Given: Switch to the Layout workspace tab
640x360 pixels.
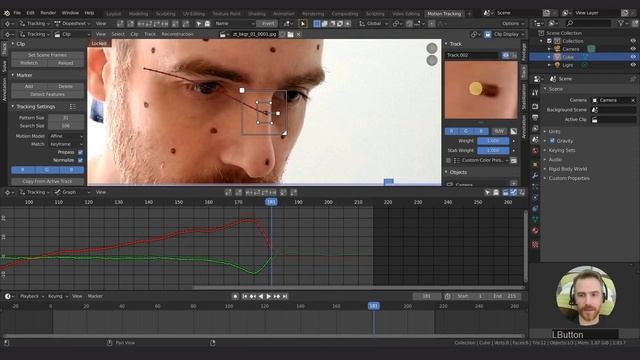Looking at the screenshot, I should [x=113, y=13].
